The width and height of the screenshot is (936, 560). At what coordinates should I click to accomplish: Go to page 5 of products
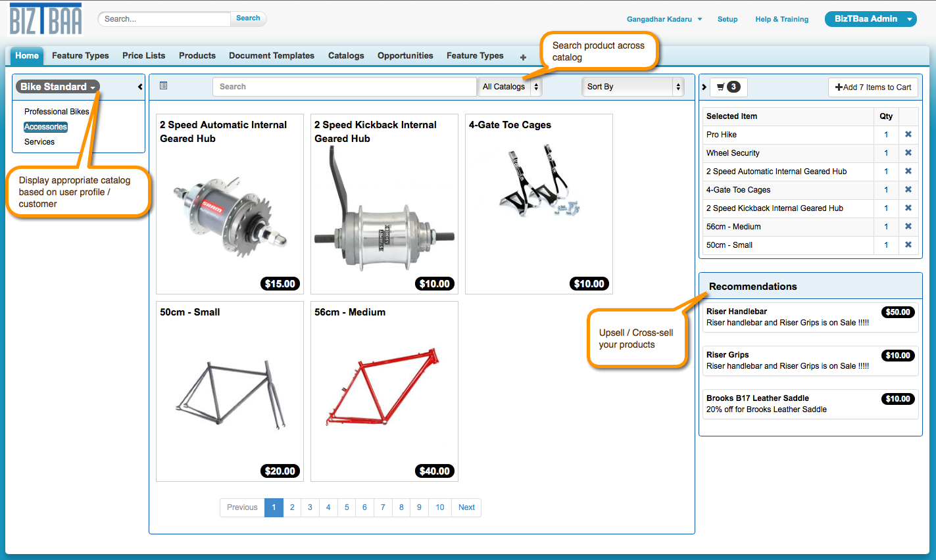tap(347, 507)
